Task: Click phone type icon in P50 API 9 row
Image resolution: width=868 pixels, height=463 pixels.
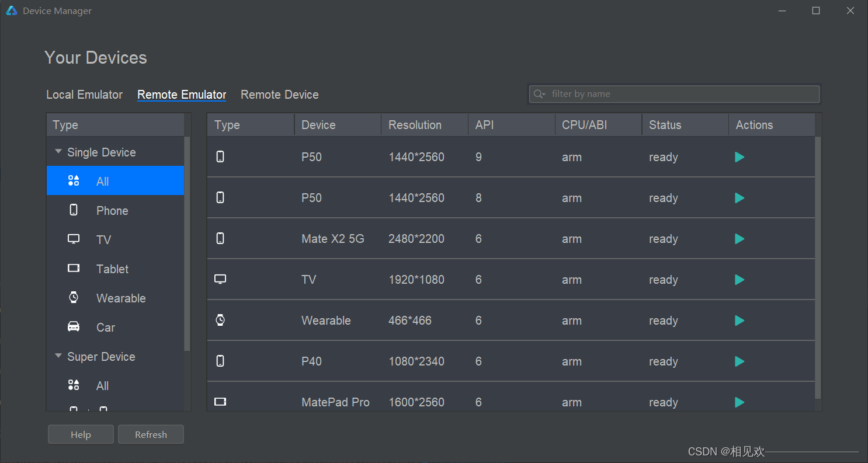Action: [x=220, y=156]
